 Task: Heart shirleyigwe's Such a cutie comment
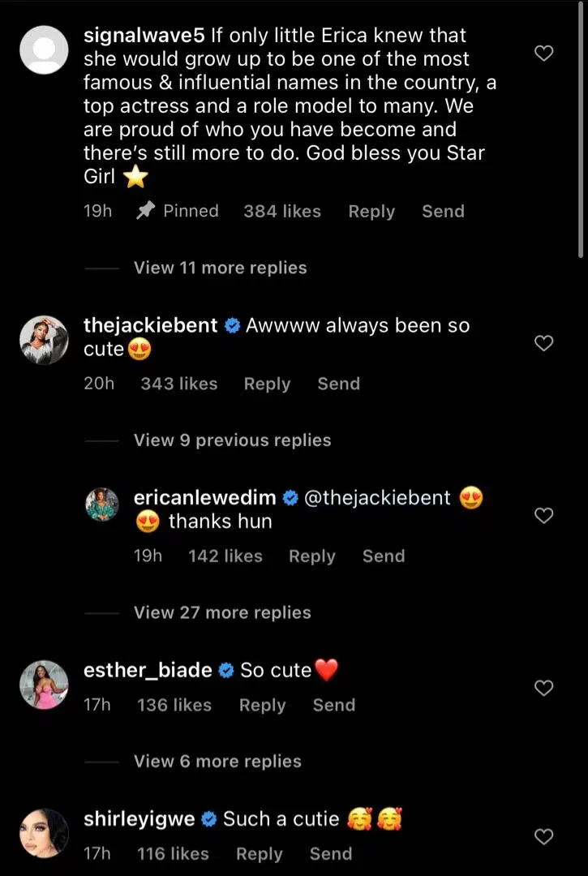545,837
